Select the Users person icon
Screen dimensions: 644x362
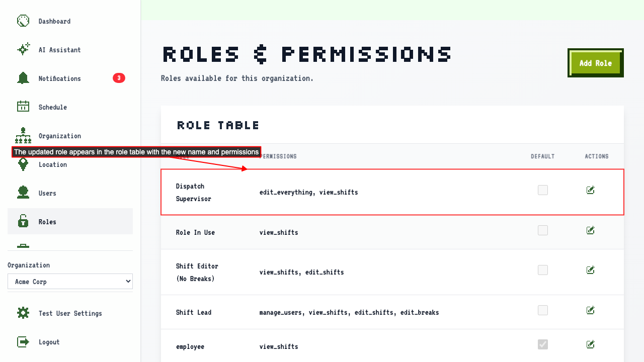[23, 193]
